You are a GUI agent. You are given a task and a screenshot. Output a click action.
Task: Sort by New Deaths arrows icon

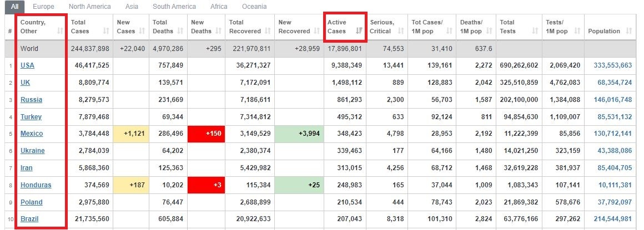coord(219,31)
